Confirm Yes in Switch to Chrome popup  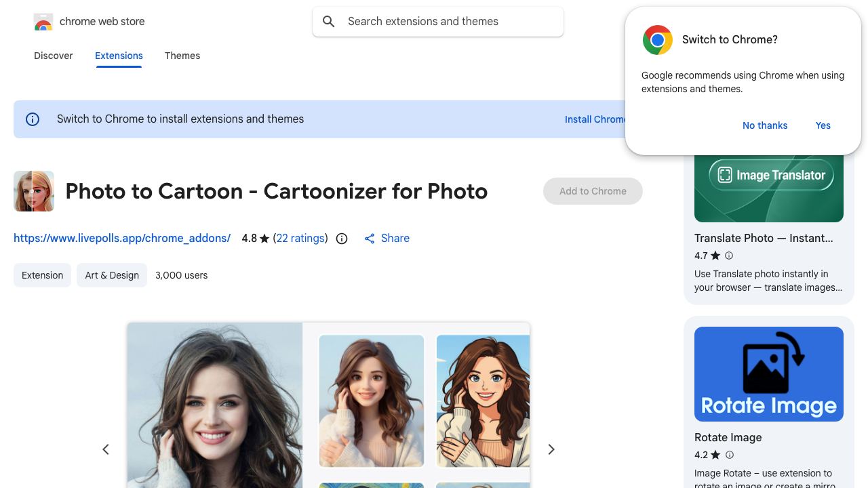[x=823, y=125]
